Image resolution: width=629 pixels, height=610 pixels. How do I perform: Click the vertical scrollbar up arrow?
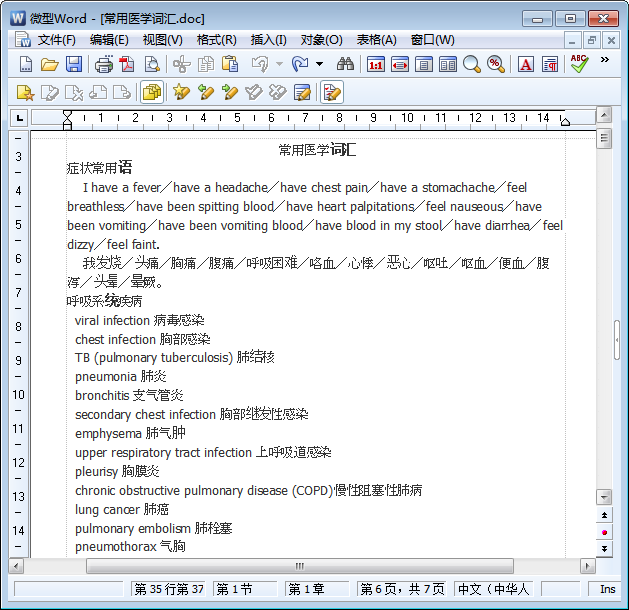[x=604, y=115]
